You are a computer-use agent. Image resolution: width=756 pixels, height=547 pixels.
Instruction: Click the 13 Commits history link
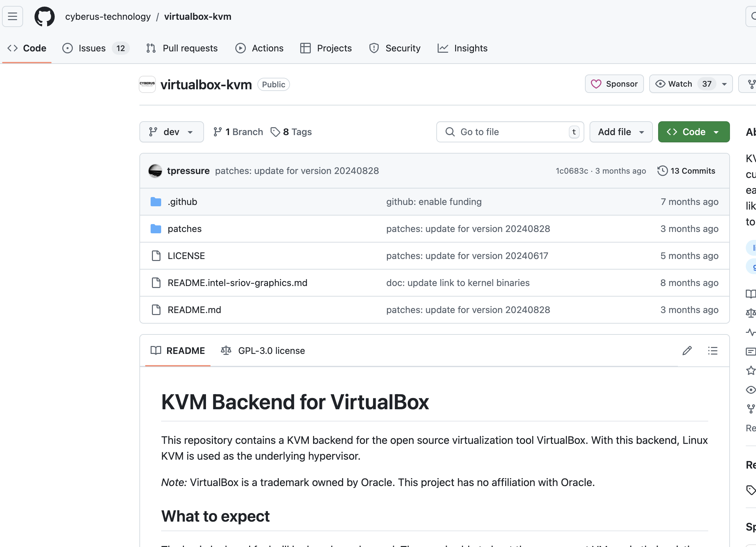(686, 171)
